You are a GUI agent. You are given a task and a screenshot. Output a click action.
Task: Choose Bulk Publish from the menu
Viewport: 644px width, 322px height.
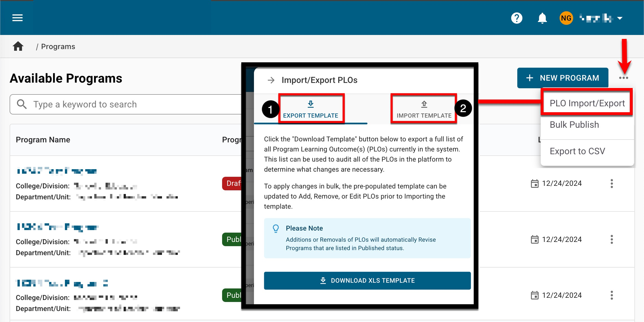pyautogui.click(x=574, y=125)
